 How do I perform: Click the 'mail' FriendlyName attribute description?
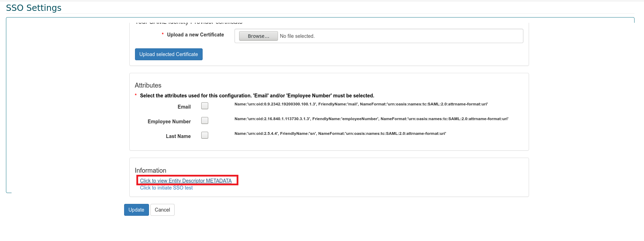click(361, 104)
